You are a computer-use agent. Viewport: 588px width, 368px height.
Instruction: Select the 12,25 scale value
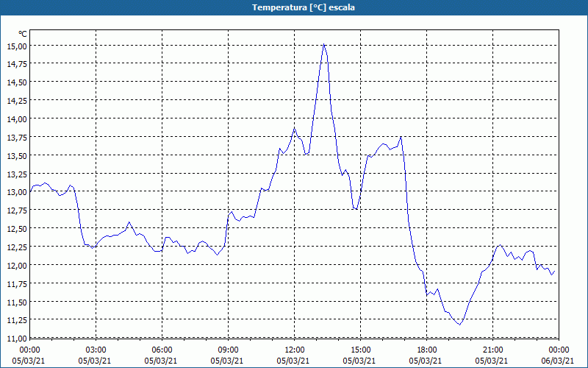pos(16,247)
